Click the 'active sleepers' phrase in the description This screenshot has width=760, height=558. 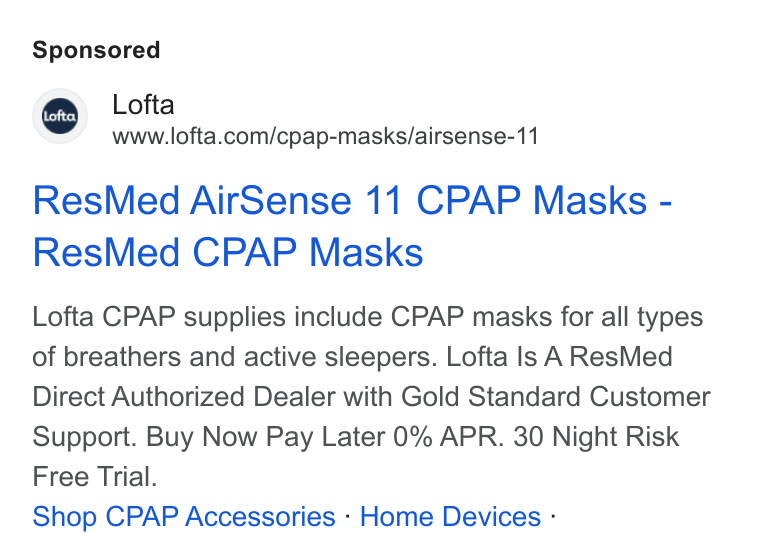coord(337,357)
